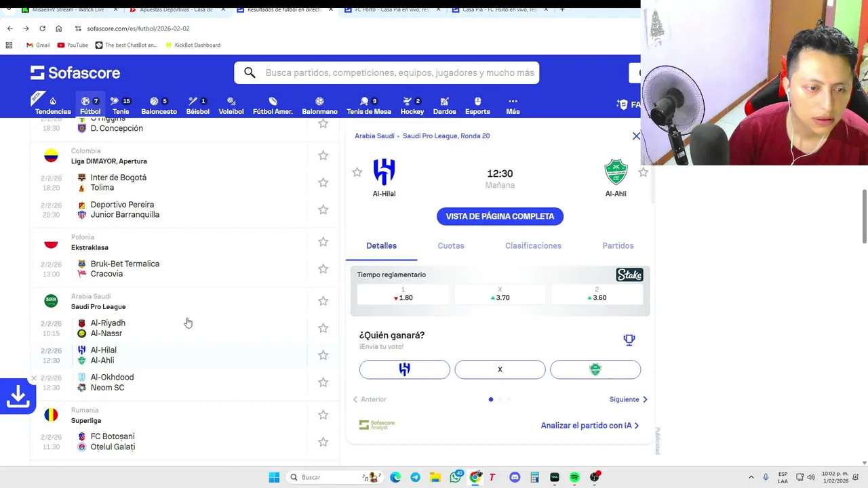Screen dimensions: 868x488
Task: Open Discord from the taskbar
Action: click(x=515, y=477)
